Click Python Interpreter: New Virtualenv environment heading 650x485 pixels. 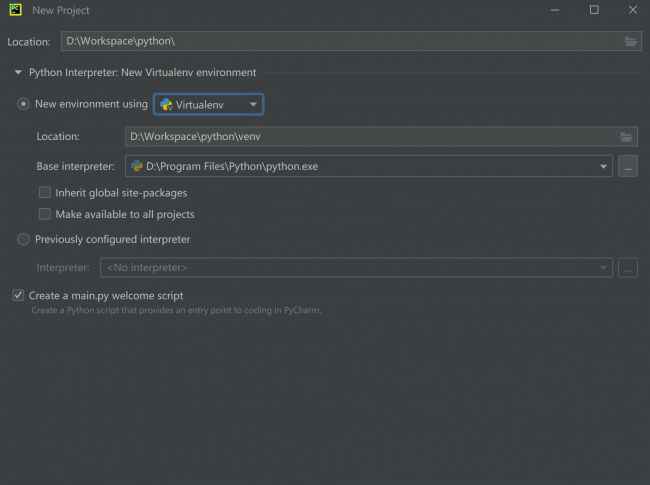point(143,73)
